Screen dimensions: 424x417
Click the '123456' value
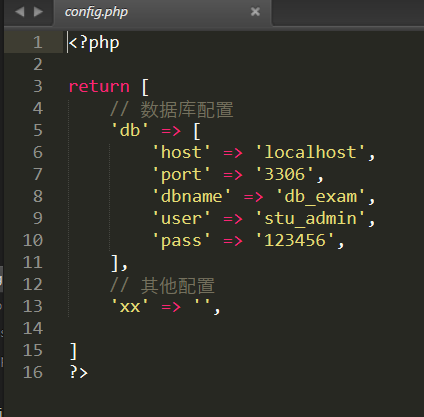[x=295, y=240]
